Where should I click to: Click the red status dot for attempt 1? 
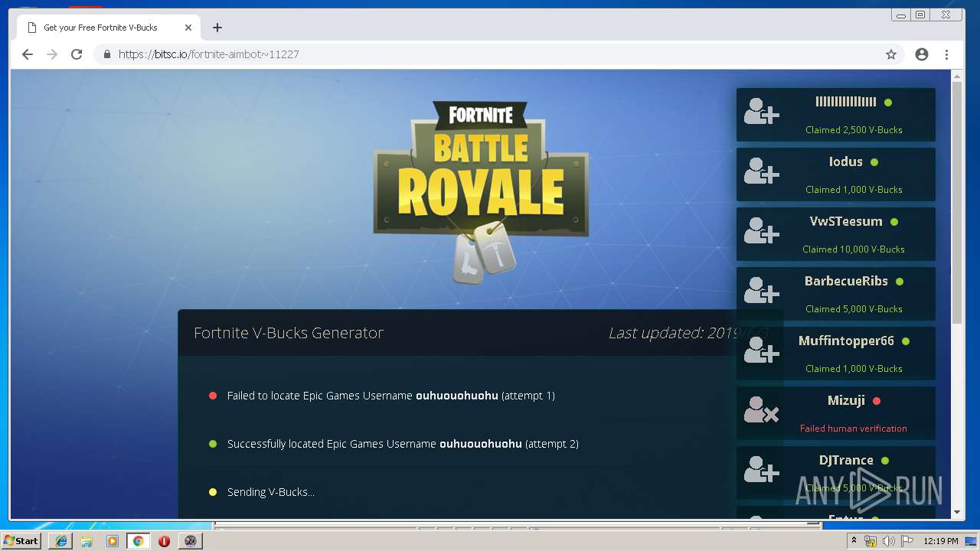point(213,396)
